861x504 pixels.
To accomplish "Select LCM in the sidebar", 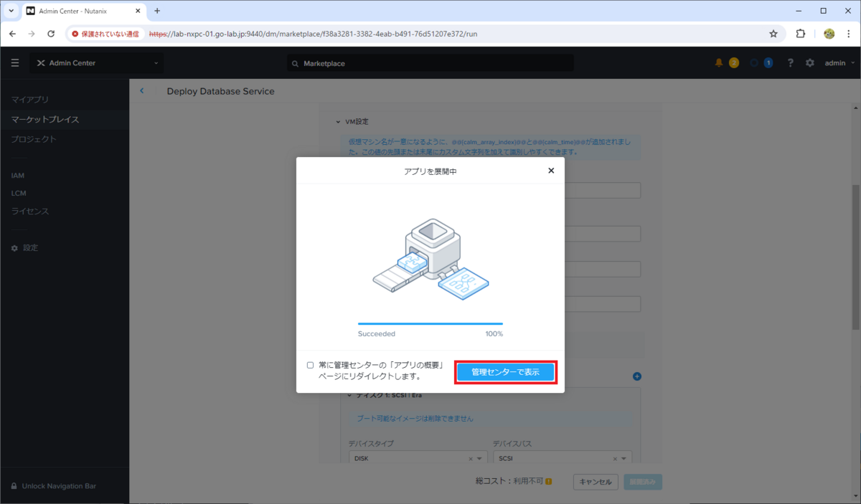I will click(x=17, y=193).
